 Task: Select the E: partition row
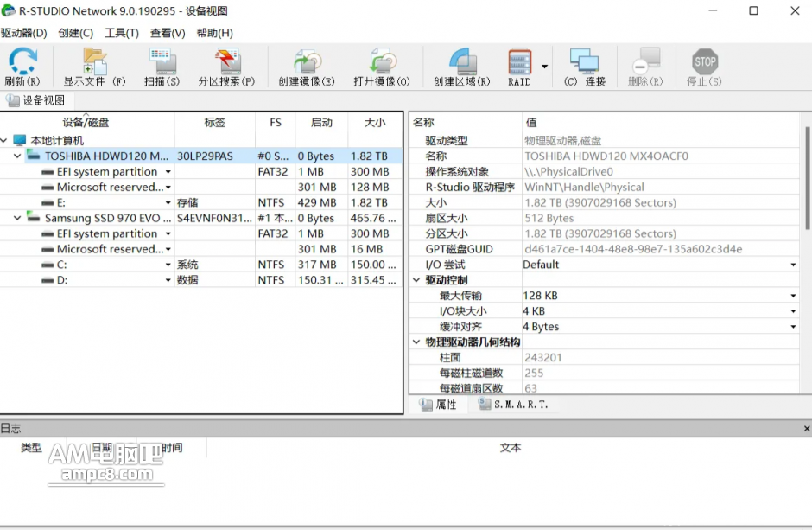tap(201, 202)
